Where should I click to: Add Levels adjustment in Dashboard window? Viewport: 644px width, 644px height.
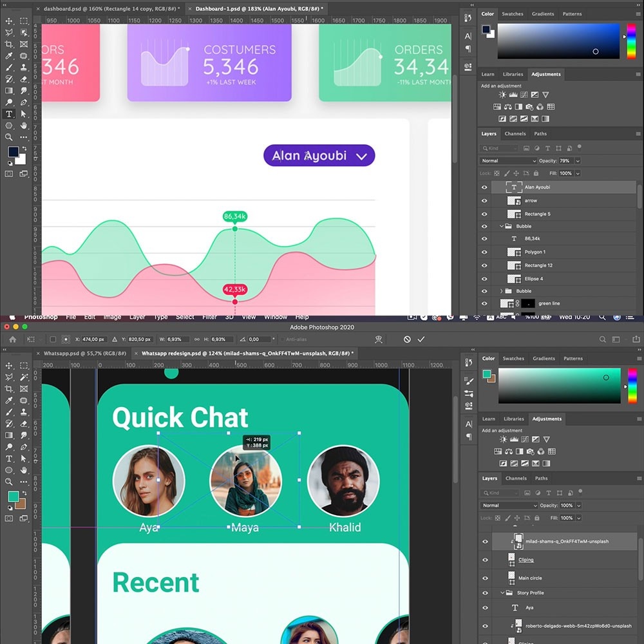pos(513,95)
